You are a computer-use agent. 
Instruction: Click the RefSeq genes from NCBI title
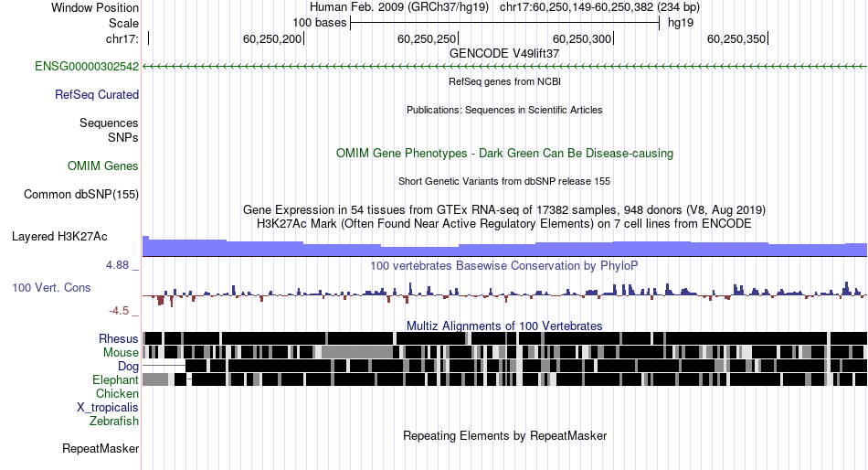pos(504,81)
